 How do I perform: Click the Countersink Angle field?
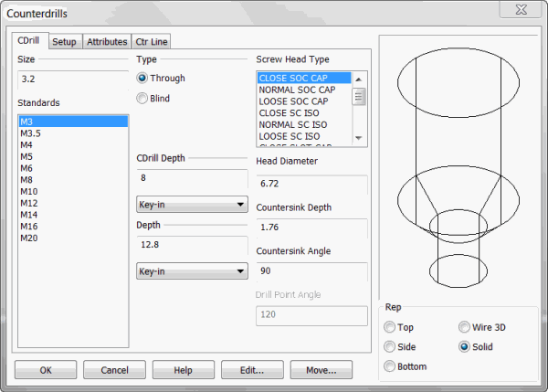pos(311,271)
